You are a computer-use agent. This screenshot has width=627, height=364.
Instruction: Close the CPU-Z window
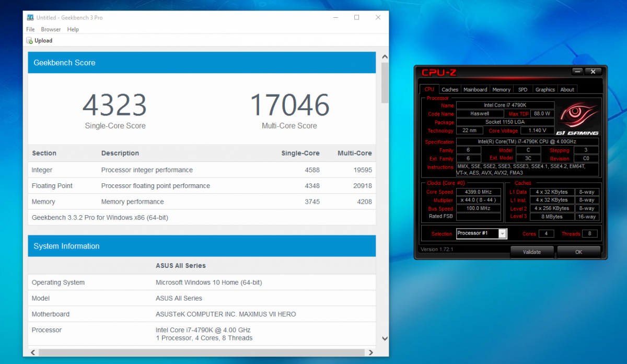(593, 72)
